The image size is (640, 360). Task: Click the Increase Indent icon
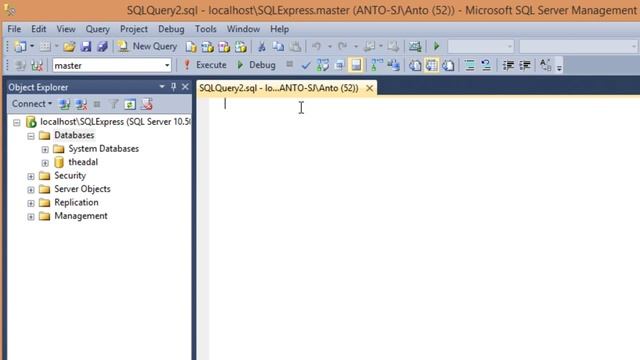(x=524, y=65)
